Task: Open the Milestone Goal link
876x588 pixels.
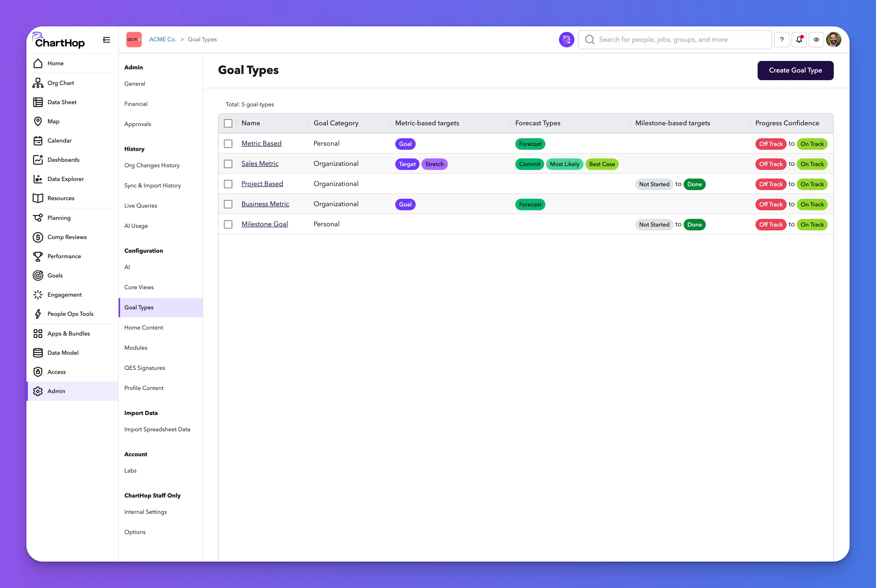Action: pyautogui.click(x=264, y=224)
